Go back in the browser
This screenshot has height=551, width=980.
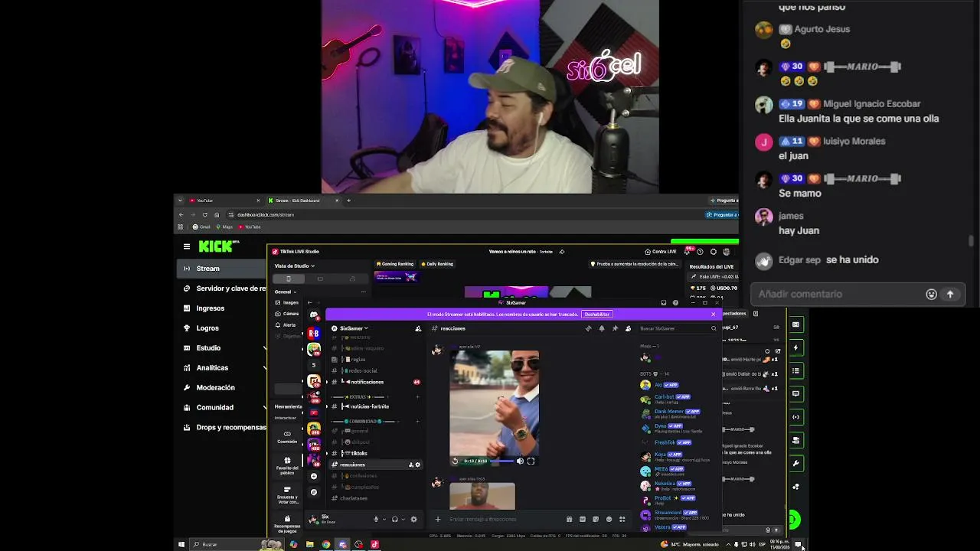pos(181,215)
